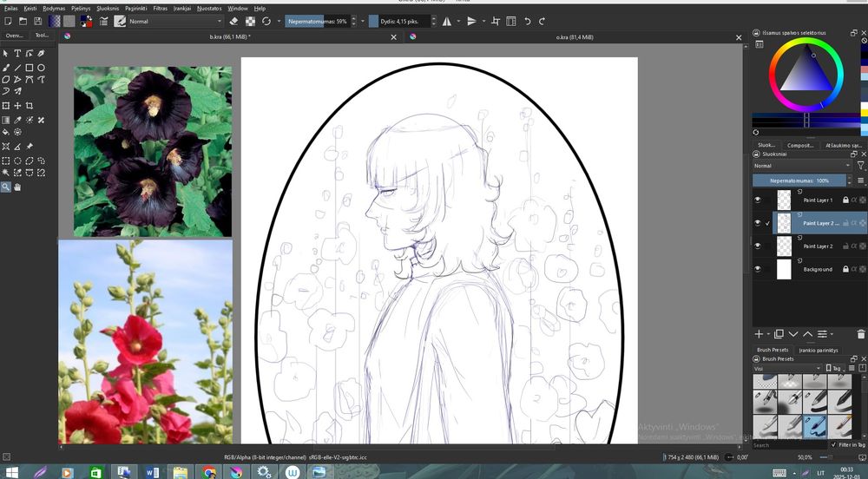The height and width of the screenshot is (479, 868).
Task: Toggle eraser mode in the toolbar
Action: pos(233,21)
